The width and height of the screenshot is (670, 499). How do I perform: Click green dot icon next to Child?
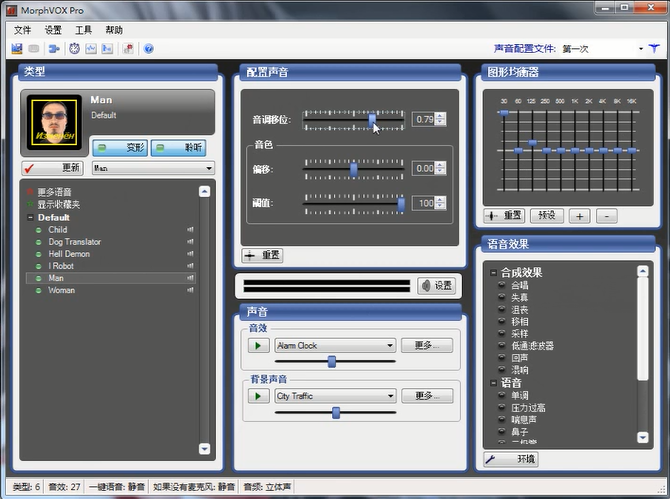(38, 230)
